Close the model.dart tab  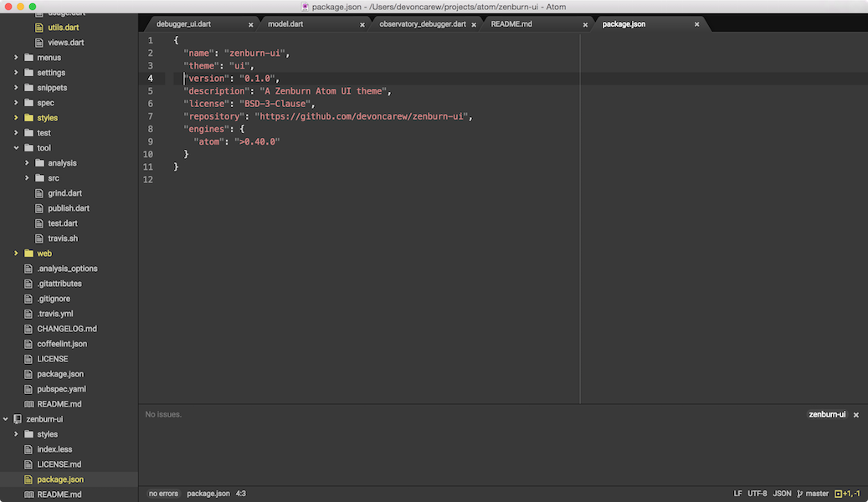[x=362, y=24]
